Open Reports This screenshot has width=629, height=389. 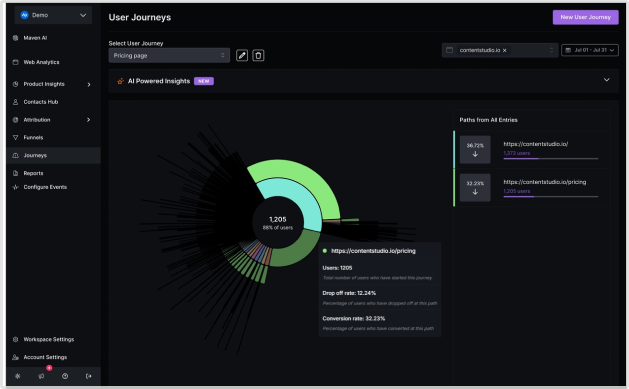tap(33, 173)
